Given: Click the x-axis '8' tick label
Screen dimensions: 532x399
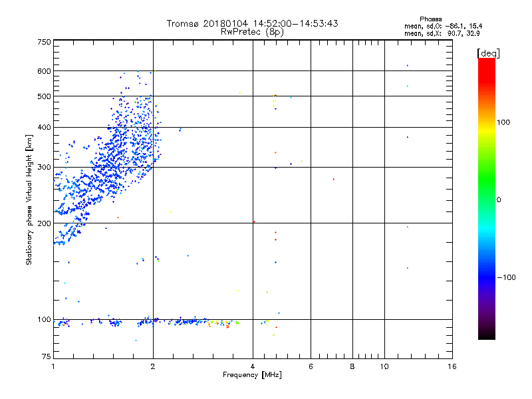Looking at the screenshot, I should click(352, 366).
